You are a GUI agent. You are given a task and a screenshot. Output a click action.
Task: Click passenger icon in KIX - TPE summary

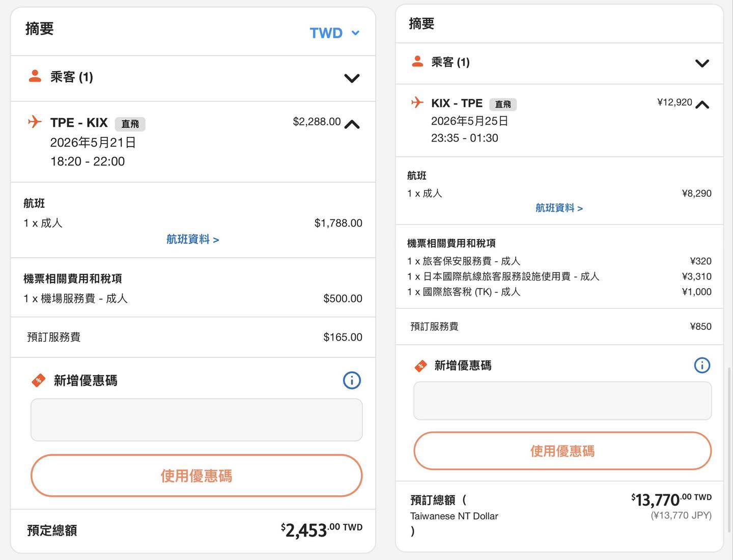coord(417,62)
